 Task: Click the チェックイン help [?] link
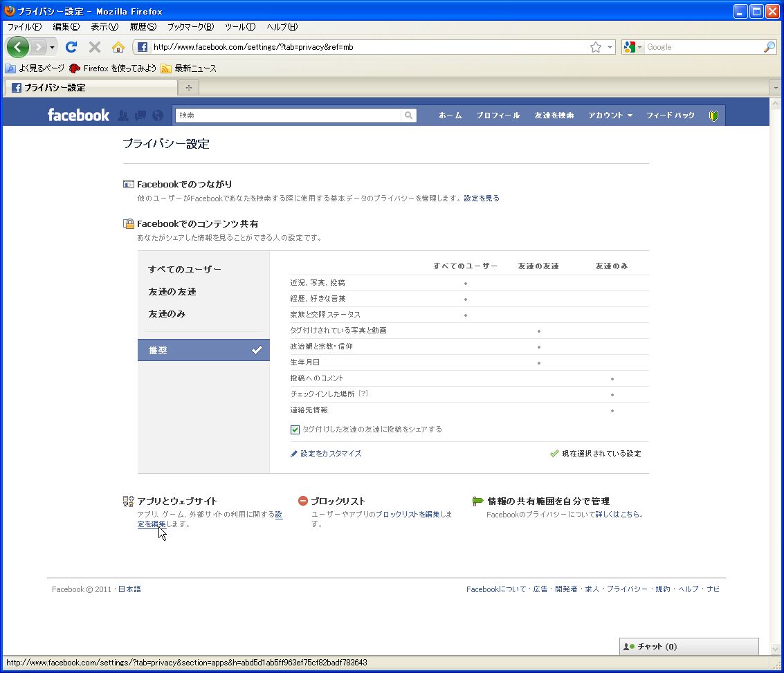[363, 394]
